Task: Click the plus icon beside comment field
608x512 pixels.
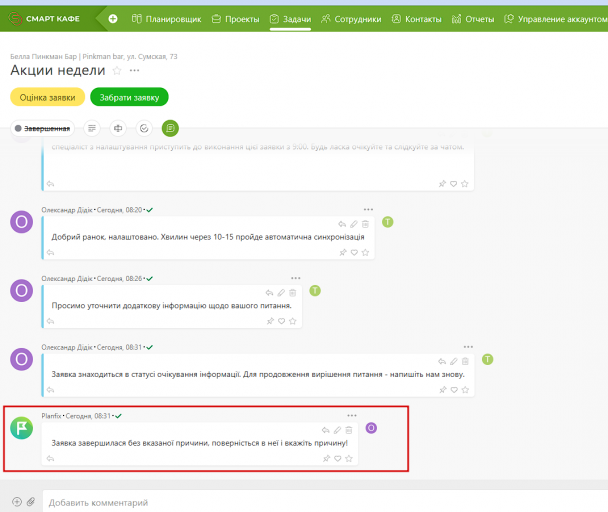Action: coord(17,502)
